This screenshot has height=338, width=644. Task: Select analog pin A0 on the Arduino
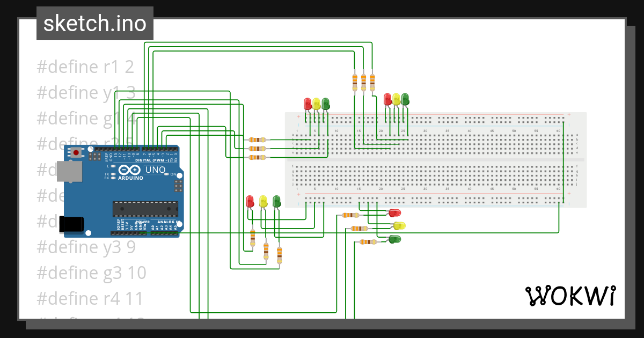(x=153, y=233)
